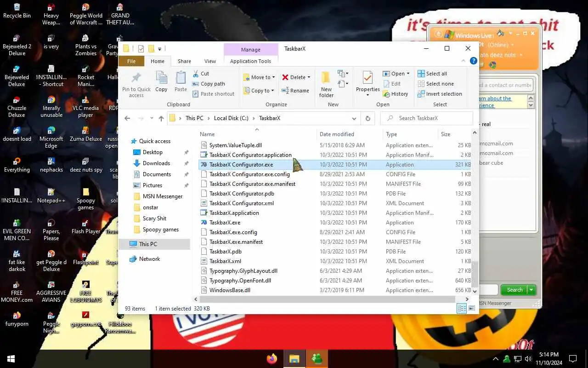Click the Windows Start button
This screenshot has width=588, height=368.
pos(11,359)
